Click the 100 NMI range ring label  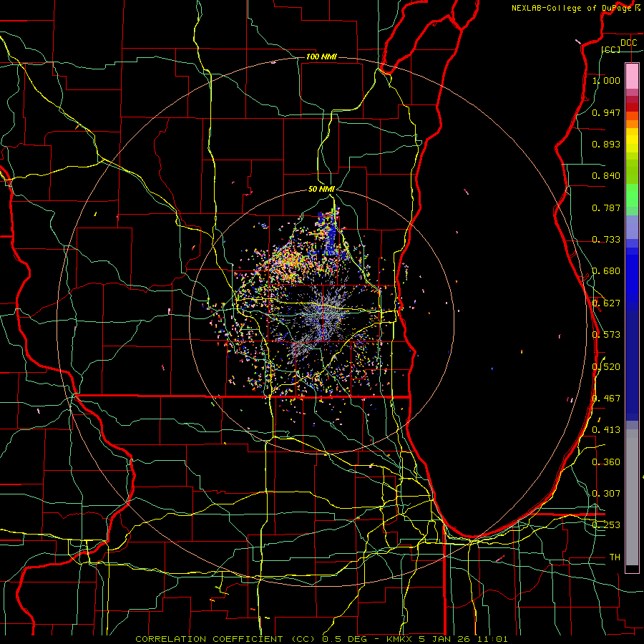coord(321,57)
